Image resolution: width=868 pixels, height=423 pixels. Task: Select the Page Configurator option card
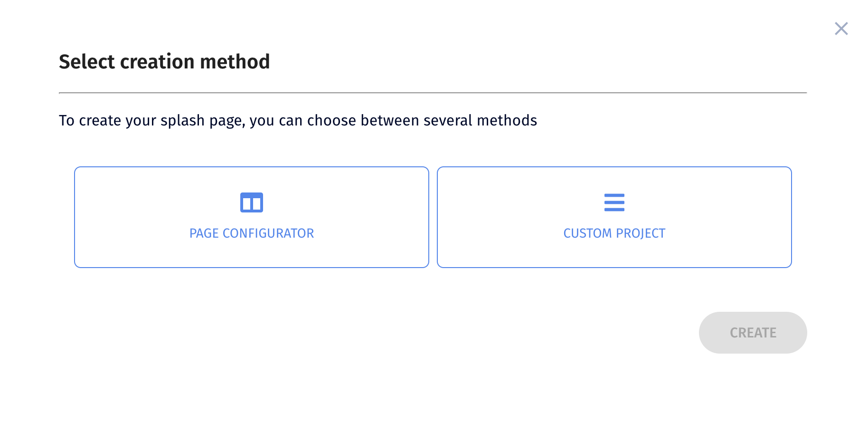point(252,217)
